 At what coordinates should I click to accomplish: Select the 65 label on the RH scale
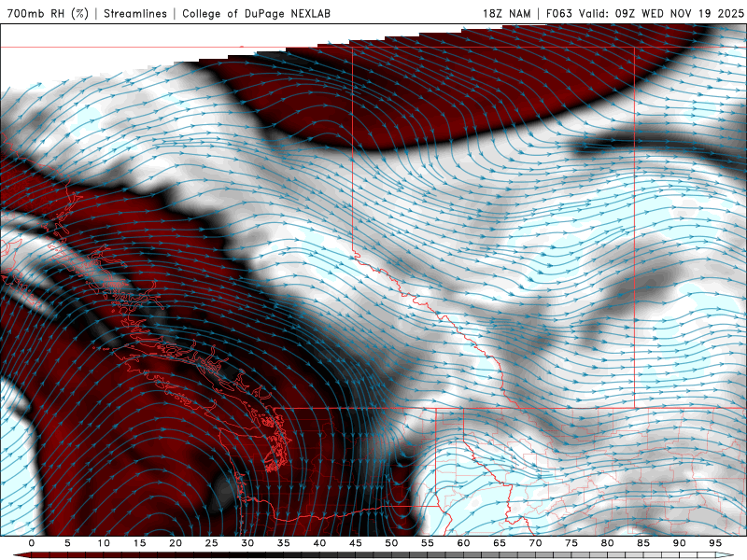click(500, 543)
